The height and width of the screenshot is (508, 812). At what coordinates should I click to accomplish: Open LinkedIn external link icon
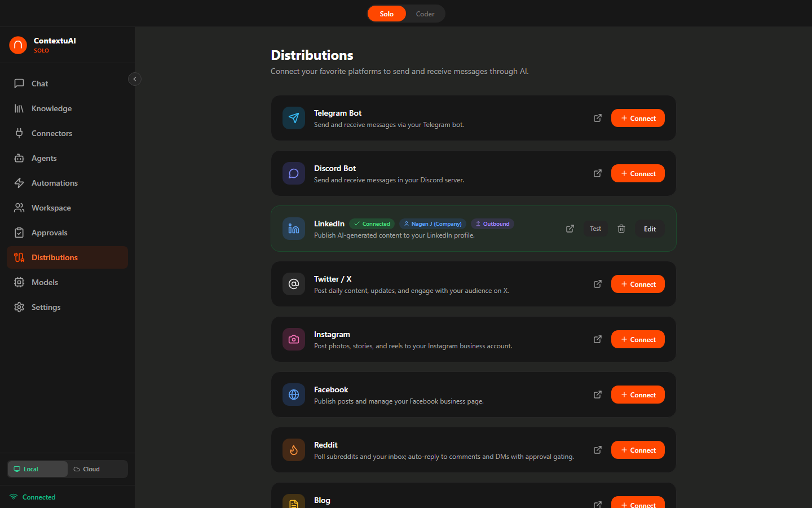(570, 229)
